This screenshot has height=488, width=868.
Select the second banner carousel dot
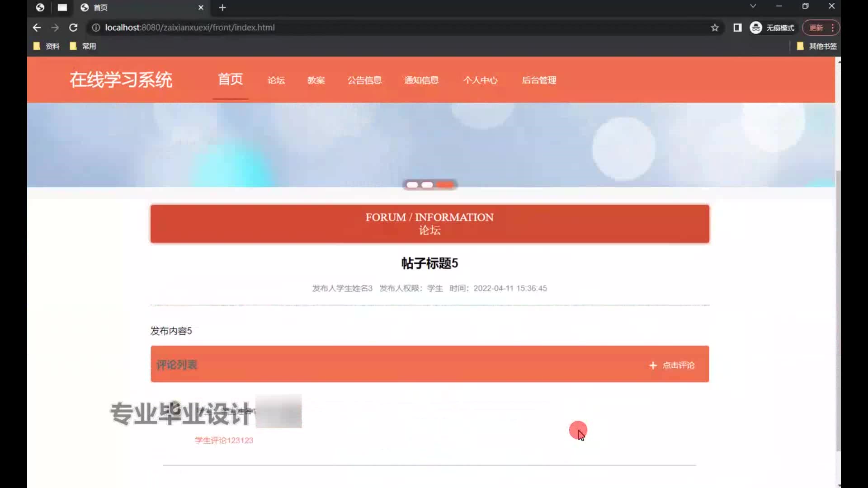click(x=427, y=185)
